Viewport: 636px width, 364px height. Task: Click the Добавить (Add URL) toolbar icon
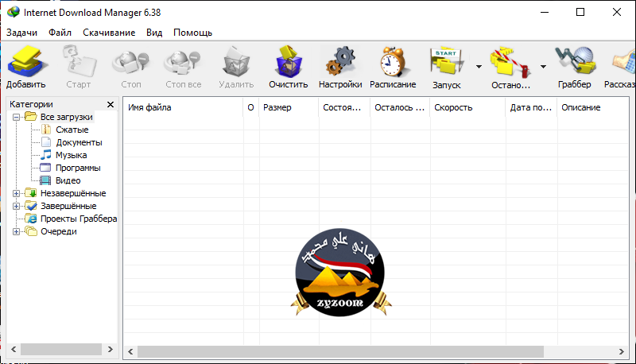[26, 62]
